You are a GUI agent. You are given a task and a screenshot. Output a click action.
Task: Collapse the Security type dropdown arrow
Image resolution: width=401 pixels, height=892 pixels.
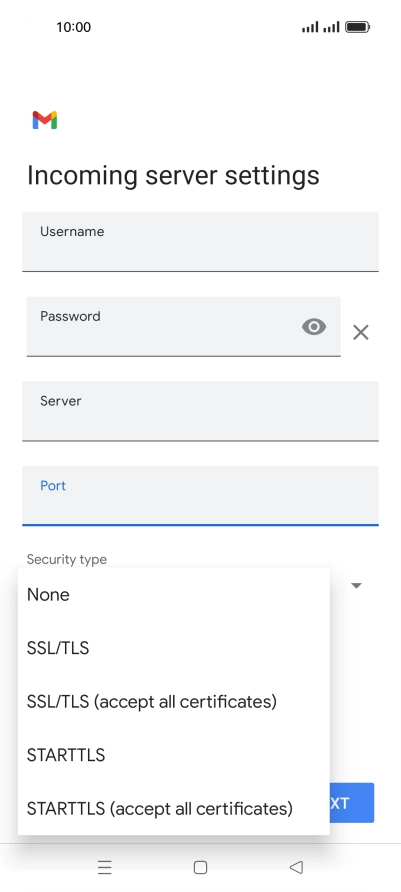pos(357,585)
